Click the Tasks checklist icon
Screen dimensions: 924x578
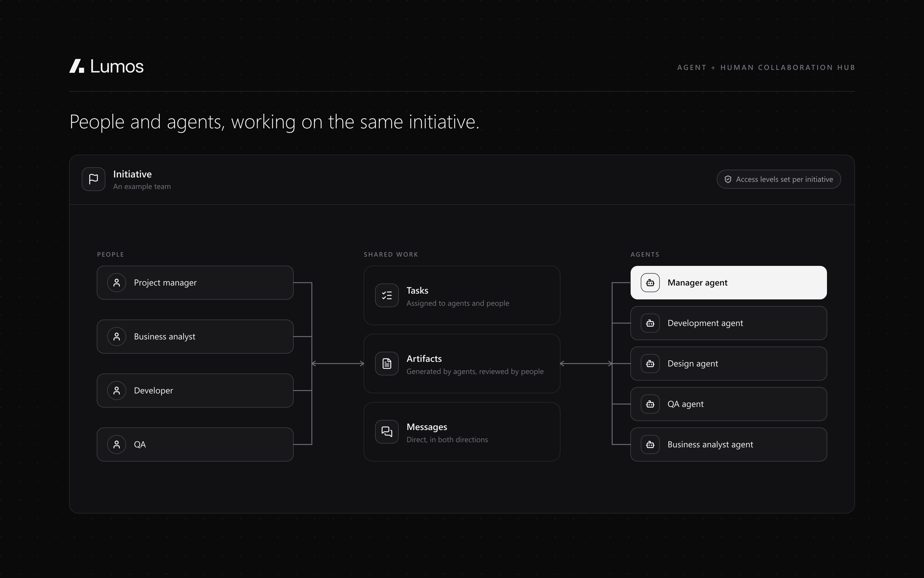click(387, 295)
